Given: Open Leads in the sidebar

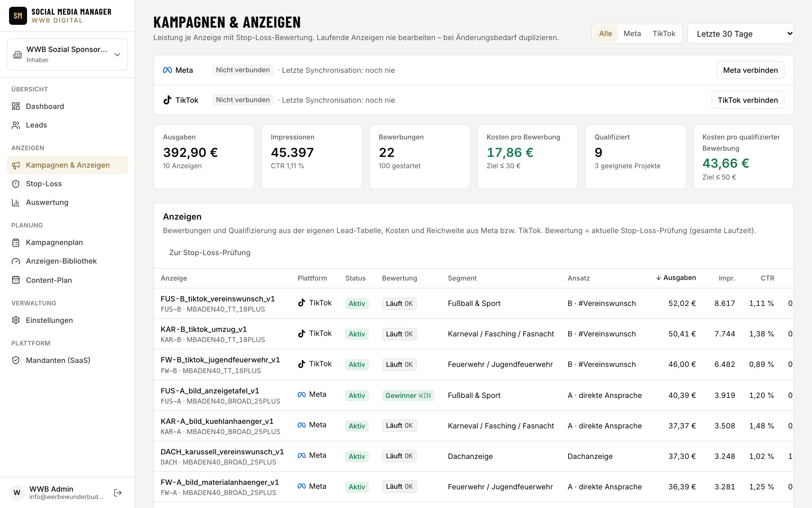Looking at the screenshot, I should (67, 125).
